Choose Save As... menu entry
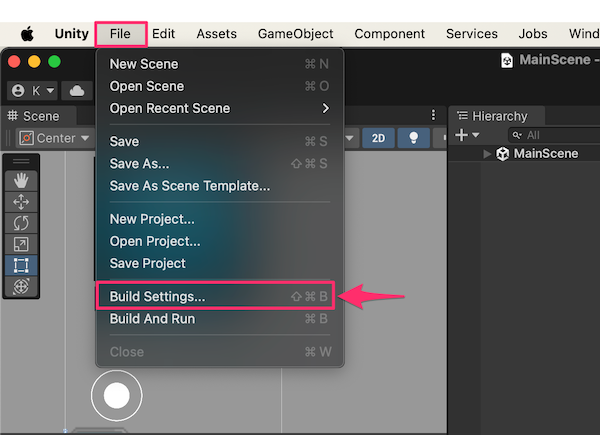 click(220, 164)
